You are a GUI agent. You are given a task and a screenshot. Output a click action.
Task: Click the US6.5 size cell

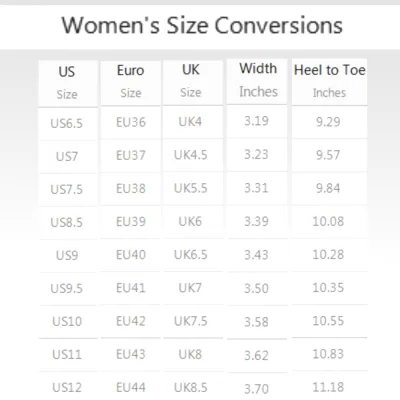(x=67, y=124)
